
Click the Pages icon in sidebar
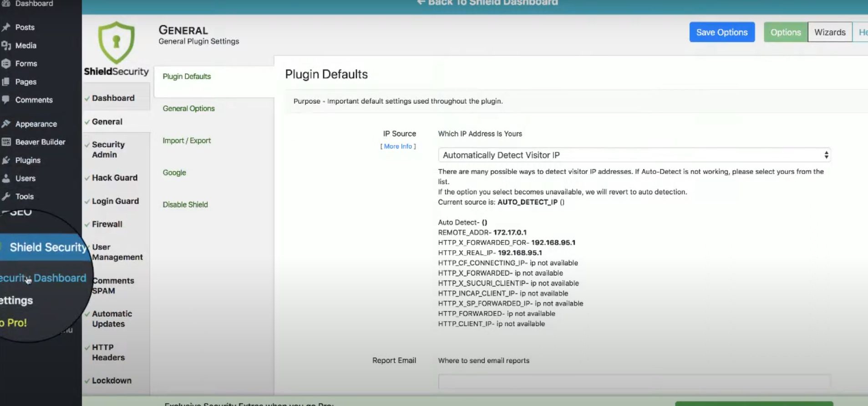(6, 82)
